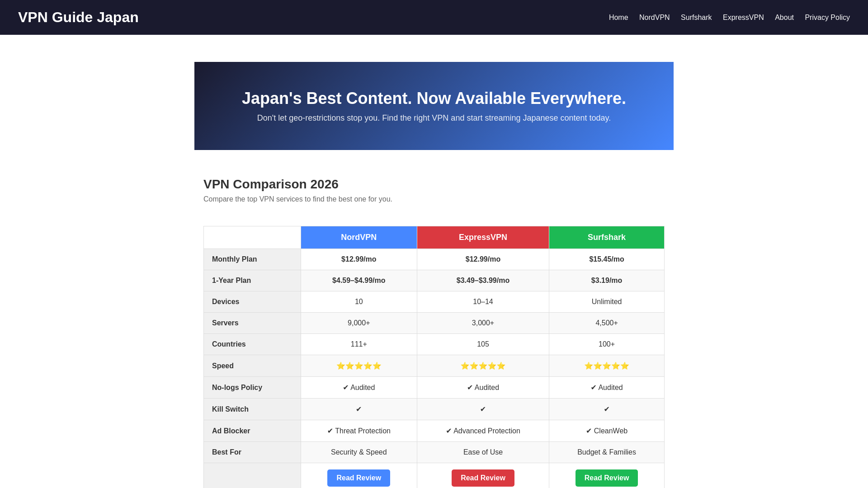868x488 pixels.
Task: Click the Countries row label
Action: coord(252,344)
